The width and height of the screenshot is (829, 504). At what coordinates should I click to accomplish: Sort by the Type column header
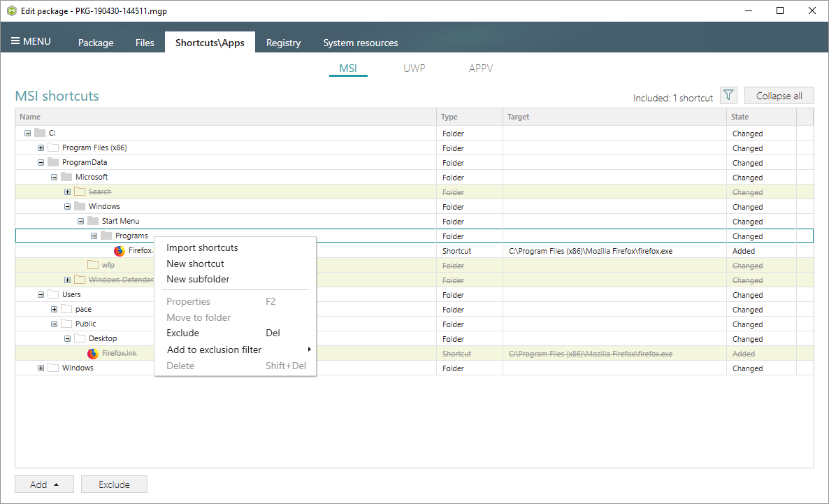(x=470, y=117)
